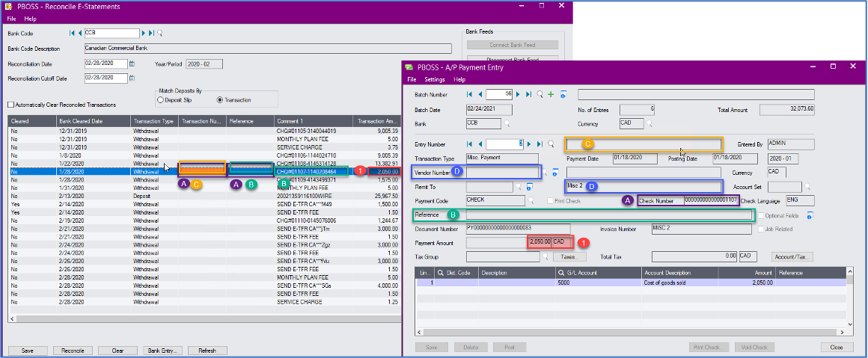Open the Entry Number finder
This screenshot has width=868, height=358.
pos(551,143)
